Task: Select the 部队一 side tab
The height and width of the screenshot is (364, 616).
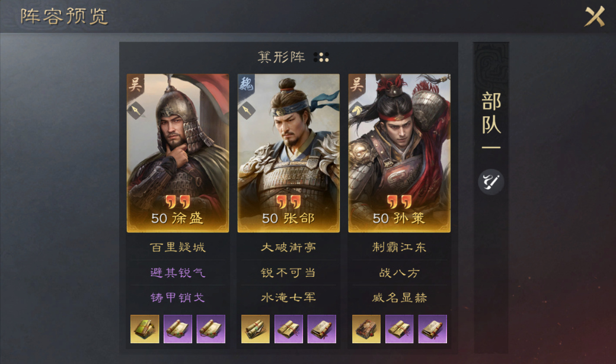Action: click(491, 120)
